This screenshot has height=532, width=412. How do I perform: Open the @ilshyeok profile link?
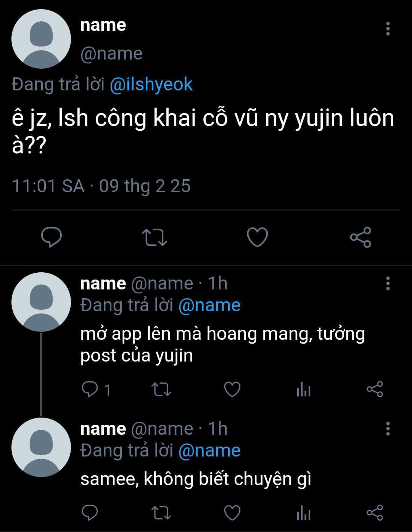click(151, 84)
